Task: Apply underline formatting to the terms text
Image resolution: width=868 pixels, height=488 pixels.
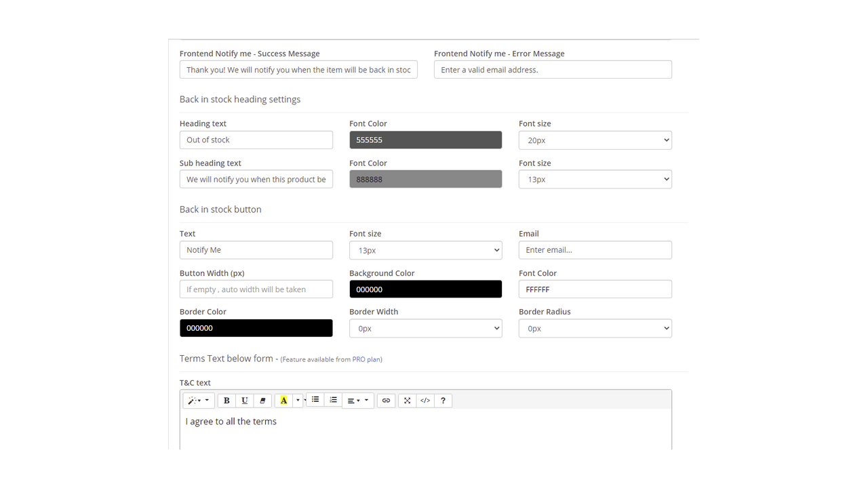Action: click(x=244, y=400)
